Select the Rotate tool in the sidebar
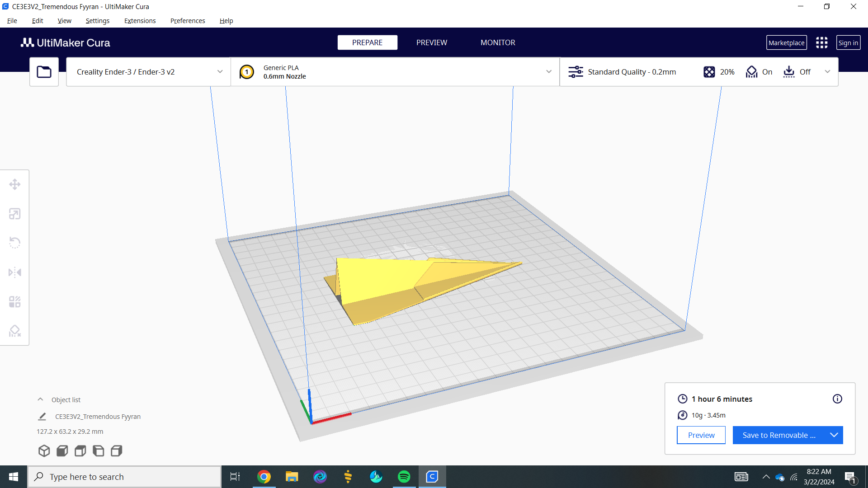Image resolution: width=868 pixels, height=488 pixels. [x=14, y=243]
